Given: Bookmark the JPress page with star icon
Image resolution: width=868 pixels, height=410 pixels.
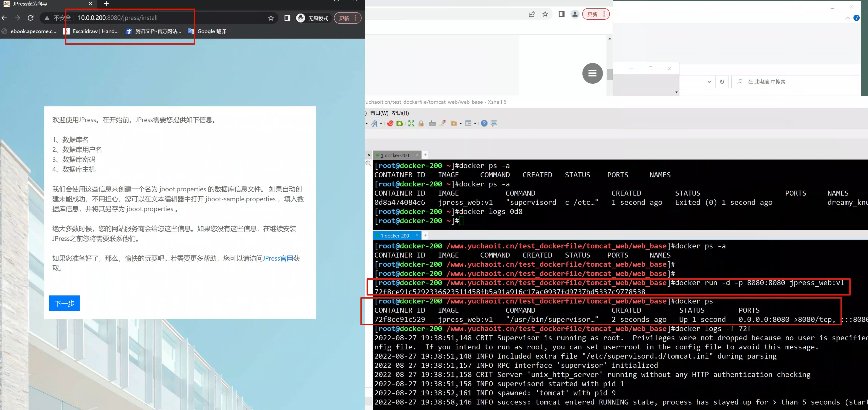Looking at the screenshot, I should [x=271, y=18].
